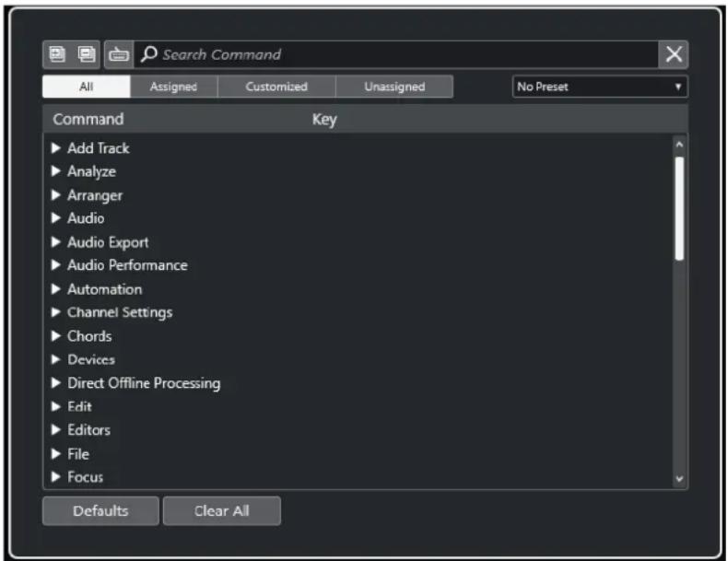This screenshot has height=561, width=728.
Task: Expand the Arranger category
Action: pyautogui.click(x=56, y=195)
